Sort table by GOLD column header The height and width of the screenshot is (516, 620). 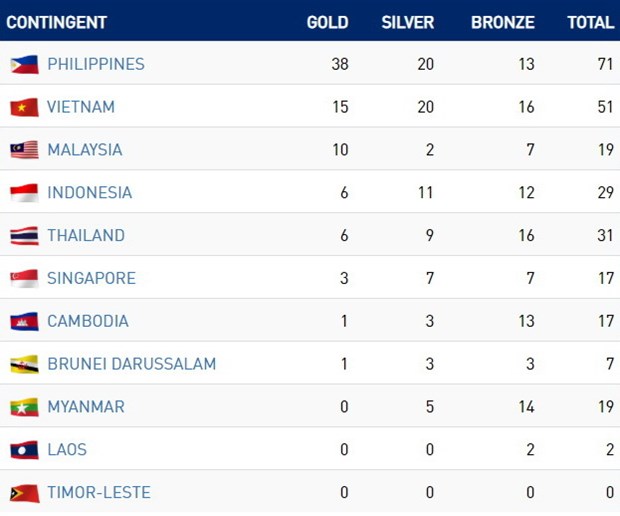(x=327, y=22)
